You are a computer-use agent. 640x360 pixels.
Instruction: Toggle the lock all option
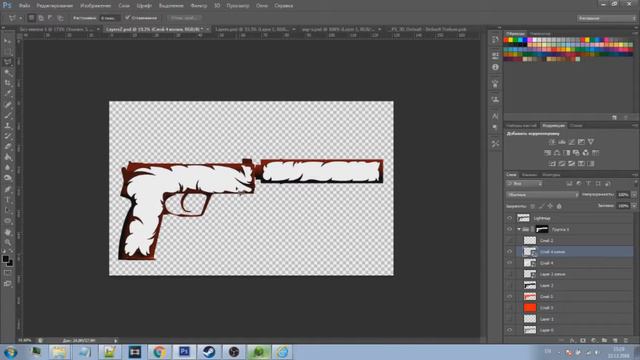click(x=559, y=207)
